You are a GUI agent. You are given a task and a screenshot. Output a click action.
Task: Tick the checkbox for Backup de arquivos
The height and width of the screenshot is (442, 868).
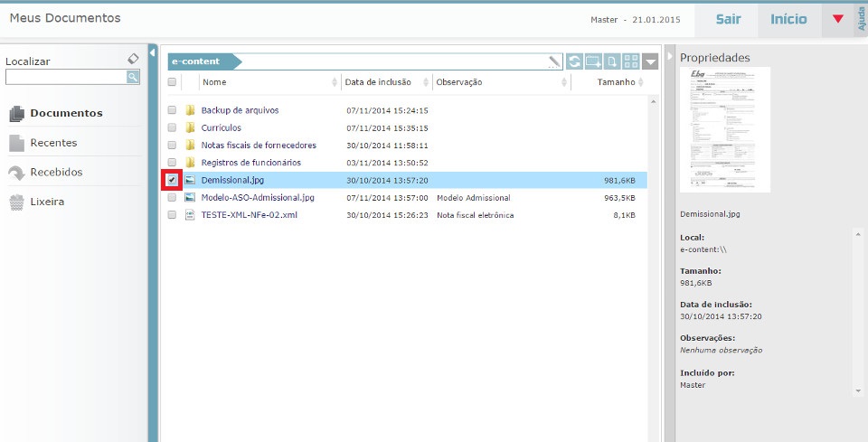[x=172, y=110]
